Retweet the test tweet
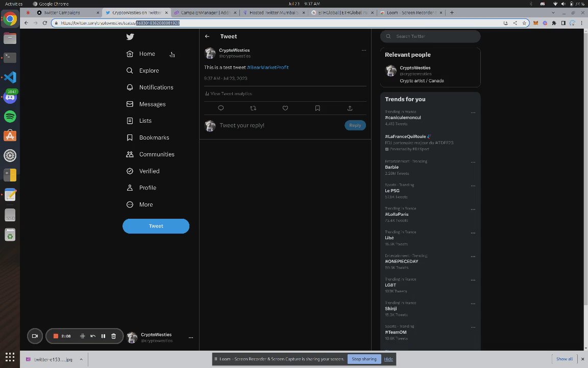Image resolution: width=588 pixels, height=368 pixels. pyautogui.click(x=253, y=108)
